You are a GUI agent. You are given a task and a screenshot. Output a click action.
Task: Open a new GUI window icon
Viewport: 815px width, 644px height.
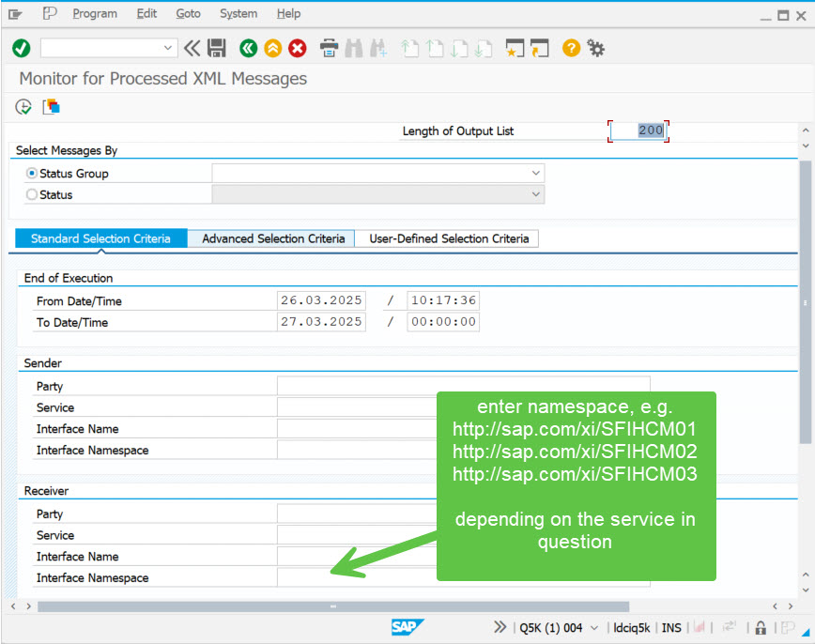click(515, 48)
